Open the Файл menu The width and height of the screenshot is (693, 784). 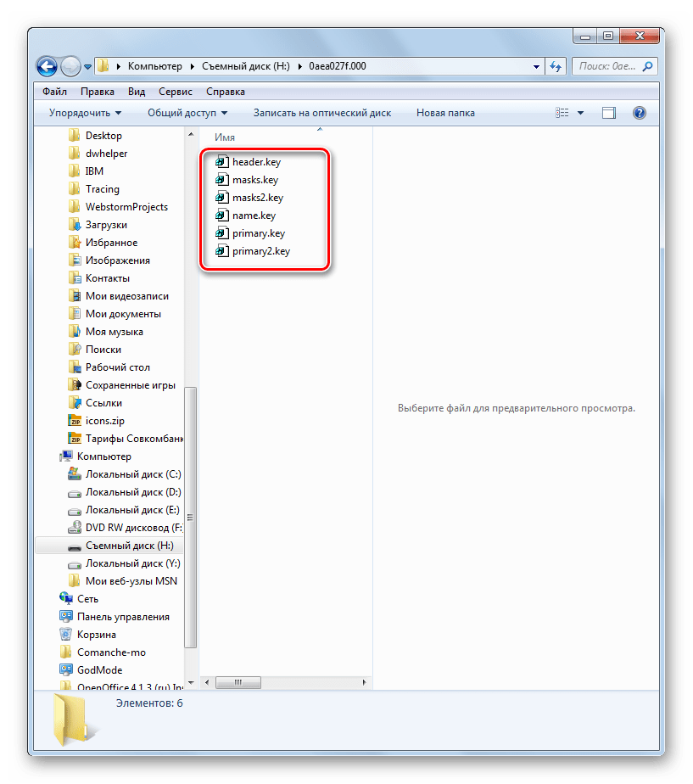coord(54,92)
